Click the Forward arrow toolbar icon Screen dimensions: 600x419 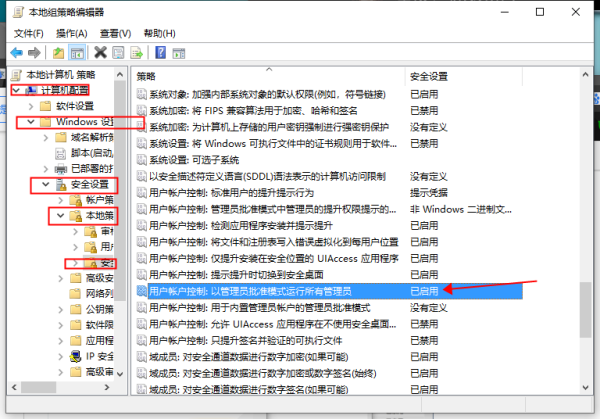click(34, 52)
